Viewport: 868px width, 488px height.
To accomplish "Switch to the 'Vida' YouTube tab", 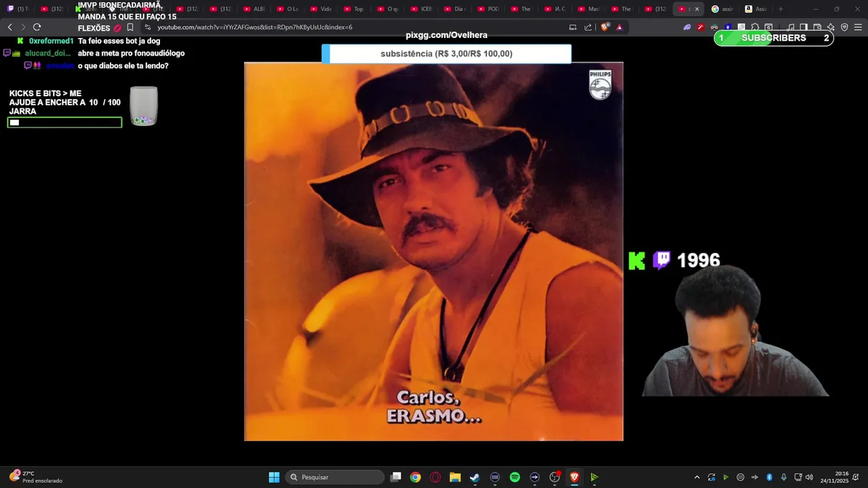I will click(321, 9).
